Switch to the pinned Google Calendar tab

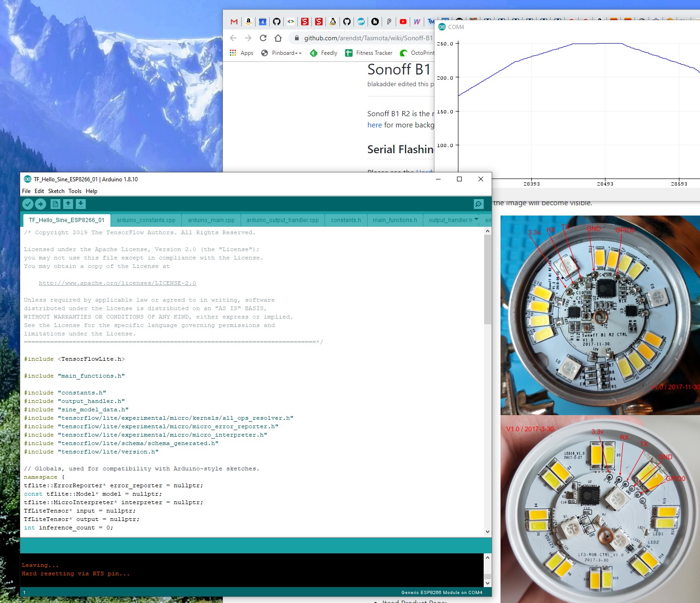(x=263, y=22)
